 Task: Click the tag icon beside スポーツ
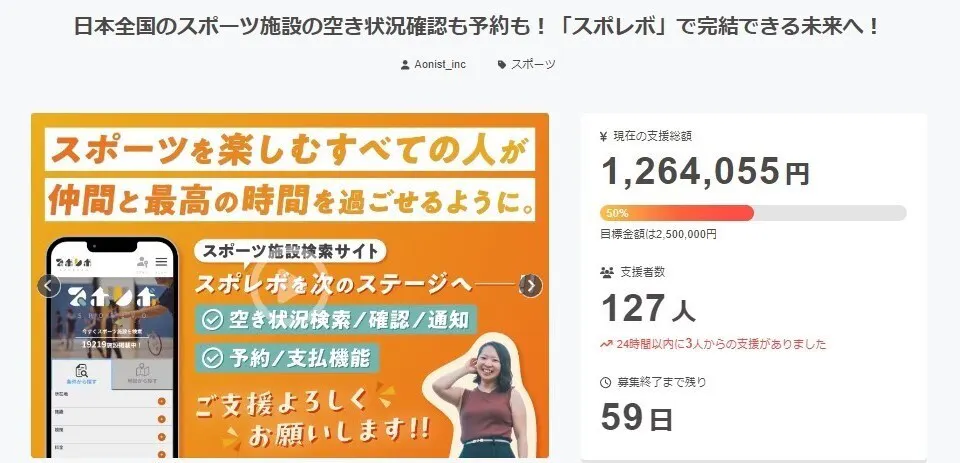point(502,64)
